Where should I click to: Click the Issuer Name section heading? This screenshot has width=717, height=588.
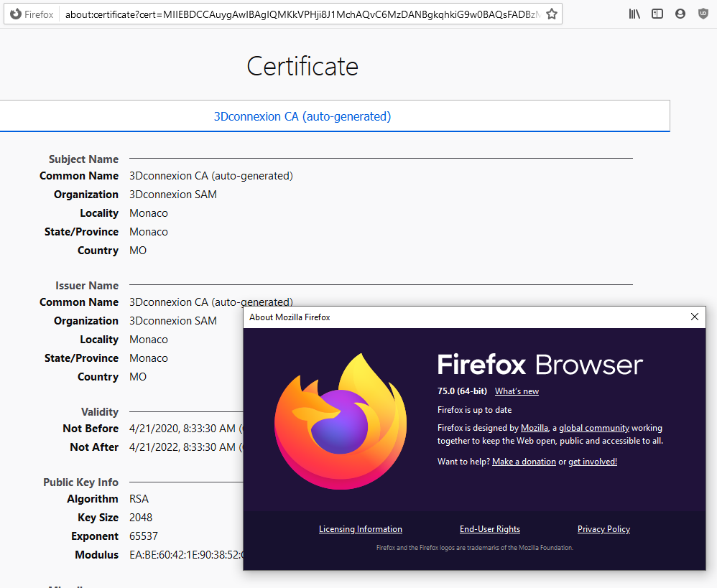(x=87, y=286)
